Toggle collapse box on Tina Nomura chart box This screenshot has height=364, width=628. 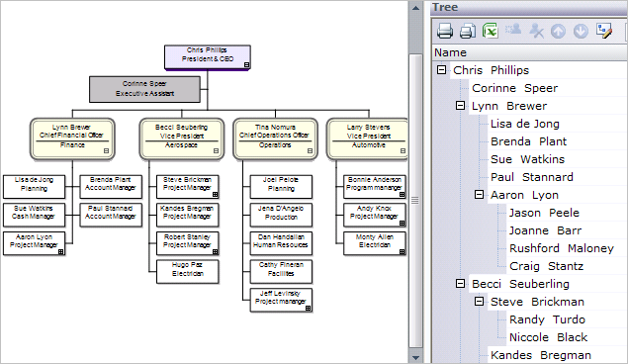[x=310, y=151]
